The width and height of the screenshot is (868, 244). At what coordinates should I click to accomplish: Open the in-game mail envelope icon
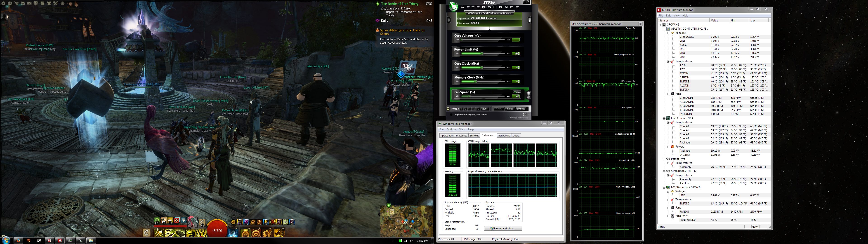29,3
